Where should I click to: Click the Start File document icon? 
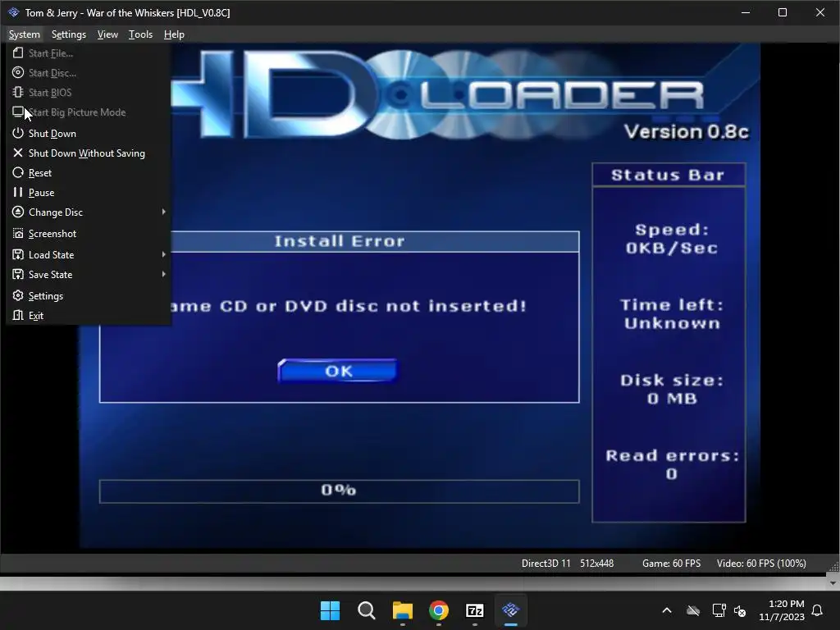[x=18, y=53]
